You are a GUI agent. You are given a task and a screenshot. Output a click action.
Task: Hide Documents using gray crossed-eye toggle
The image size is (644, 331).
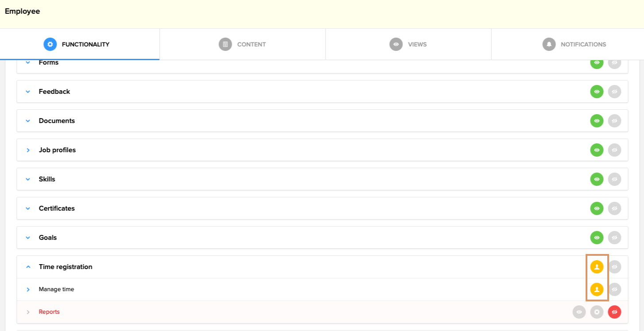tap(614, 121)
